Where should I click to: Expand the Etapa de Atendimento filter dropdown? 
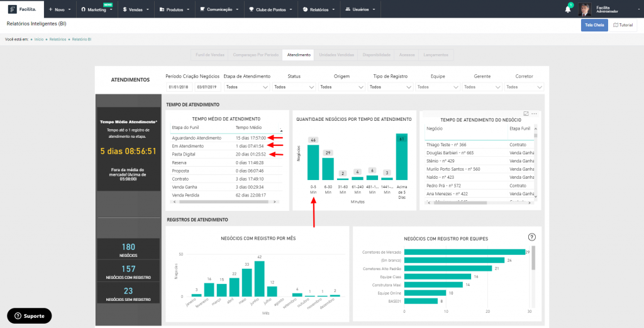[247, 88]
